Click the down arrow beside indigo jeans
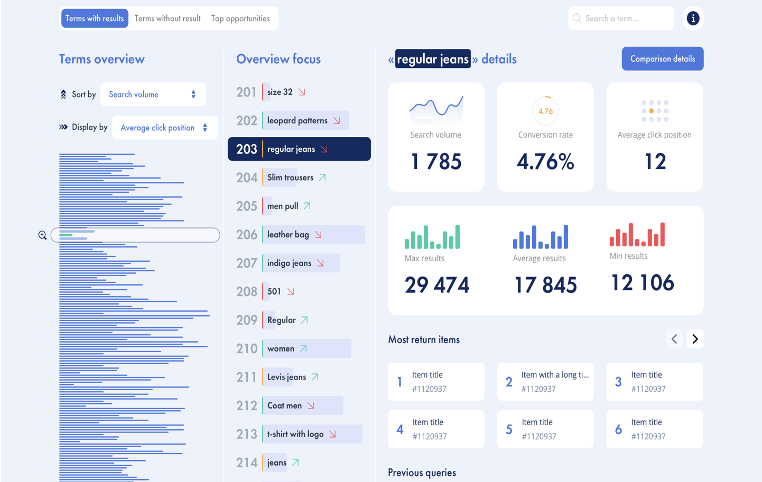 320,263
